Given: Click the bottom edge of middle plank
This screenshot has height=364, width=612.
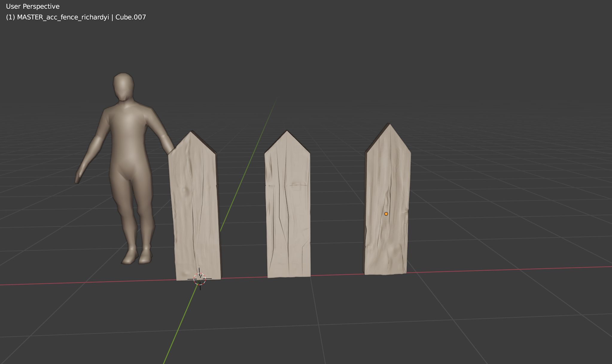Looking at the screenshot, I should tap(289, 276).
